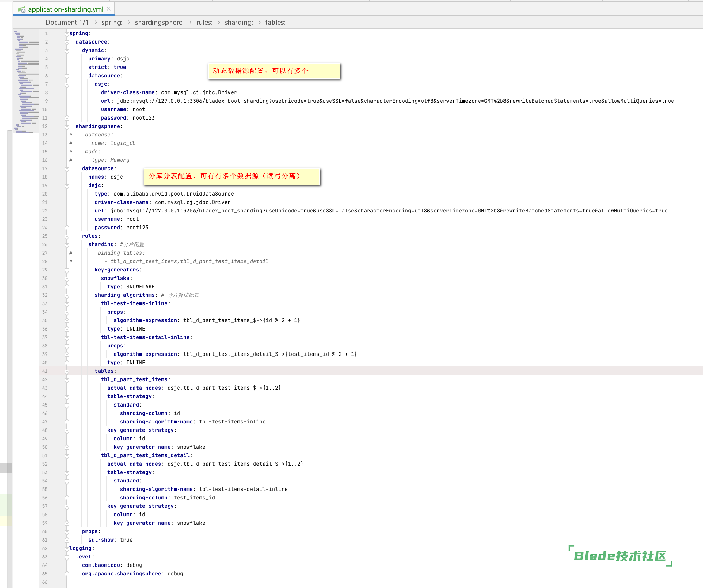Collapse the shardingsphere: block on line 12
Viewport: 703px width, 588px height.
67,127
